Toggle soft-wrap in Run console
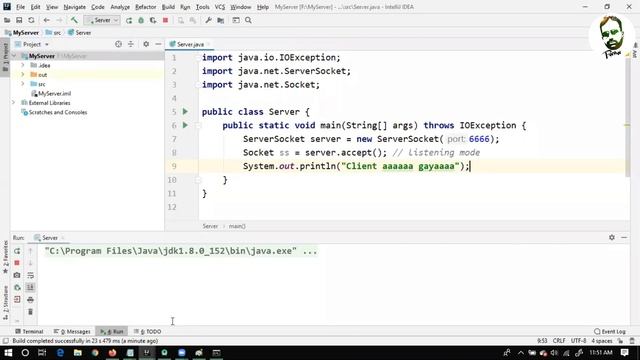Screen dimensions: 640x360 30,275
